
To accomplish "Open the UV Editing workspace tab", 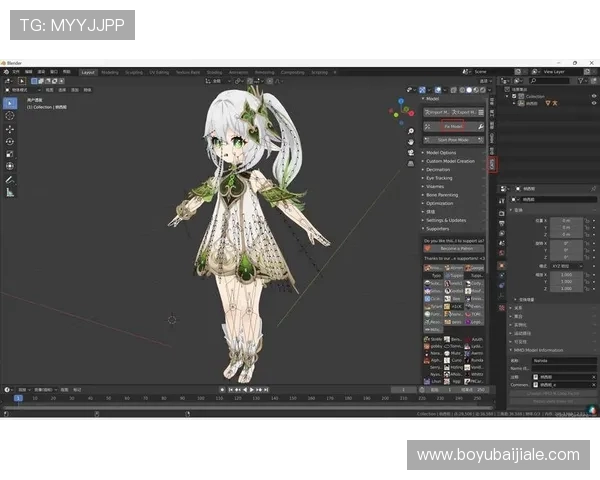I will click(160, 72).
